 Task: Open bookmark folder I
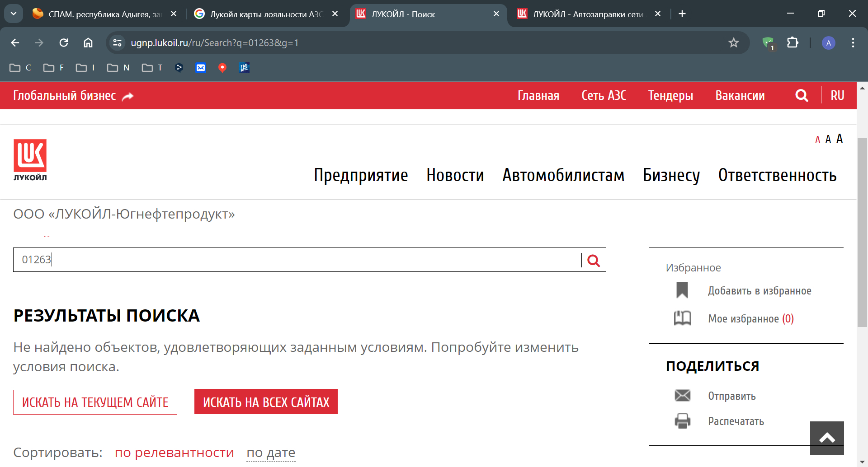(85, 68)
